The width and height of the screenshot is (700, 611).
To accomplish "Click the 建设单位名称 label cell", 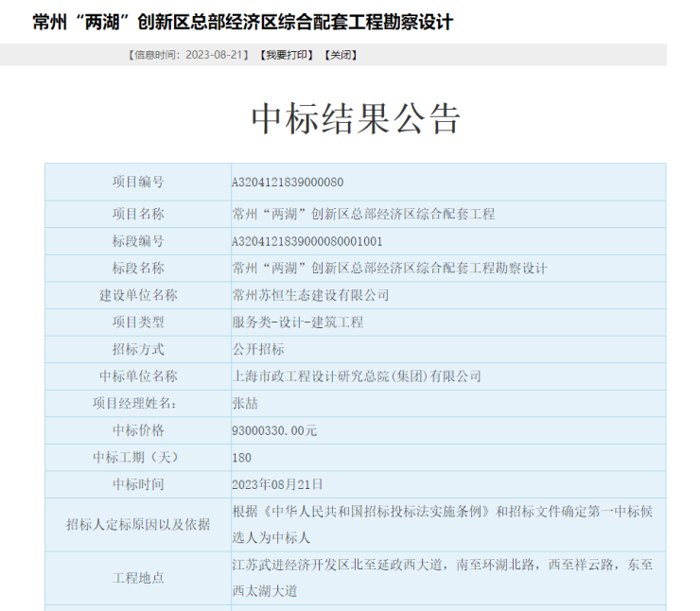I will tap(138, 295).
